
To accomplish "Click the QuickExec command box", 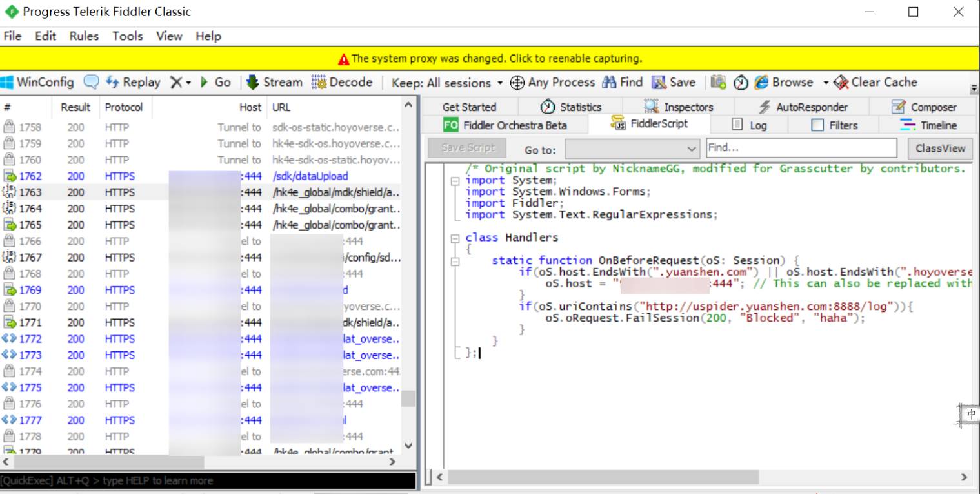I will coord(208,480).
